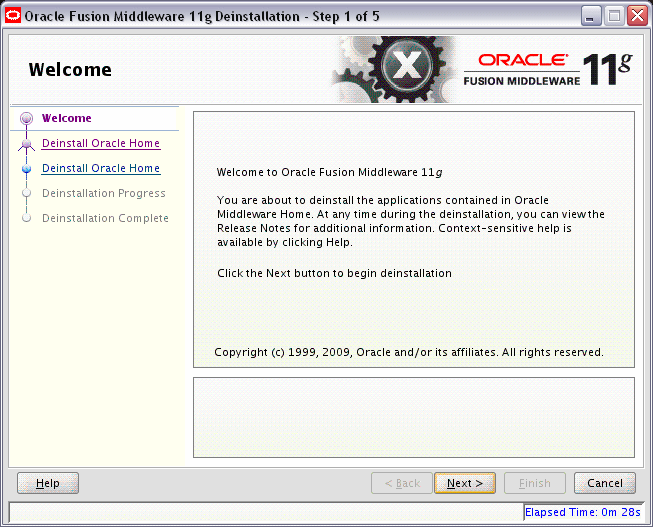Select the Welcome step in sidebar
Screen dimensions: 653x527
(67, 118)
